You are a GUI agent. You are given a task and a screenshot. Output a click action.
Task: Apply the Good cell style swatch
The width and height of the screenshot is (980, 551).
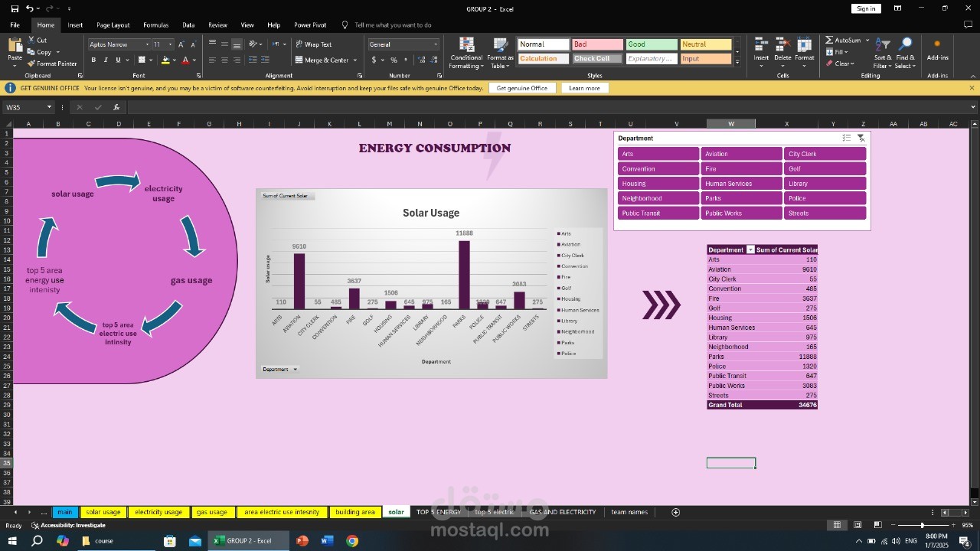[x=652, y=44]
